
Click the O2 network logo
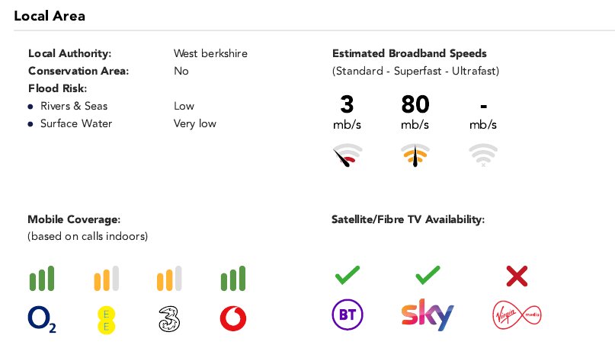42,319
